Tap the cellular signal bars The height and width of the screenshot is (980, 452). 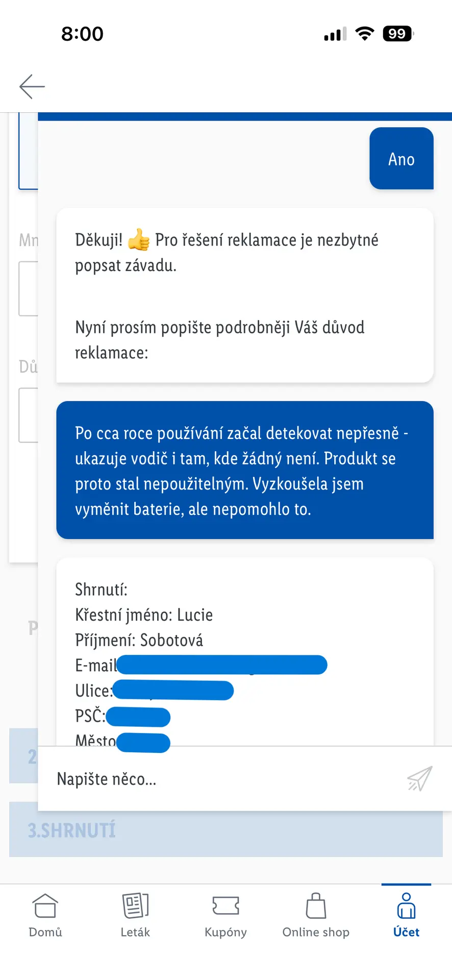click(x=335, y=34)
